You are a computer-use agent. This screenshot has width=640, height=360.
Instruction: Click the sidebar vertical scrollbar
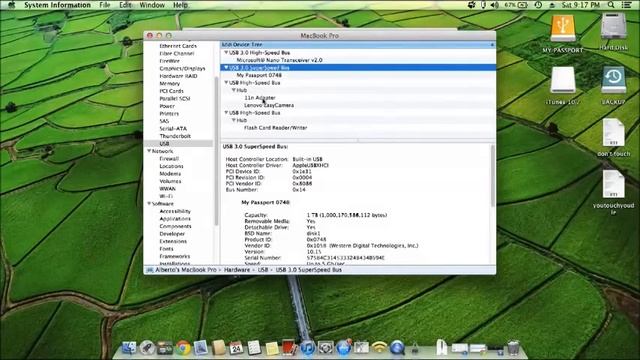click(216, 151)
